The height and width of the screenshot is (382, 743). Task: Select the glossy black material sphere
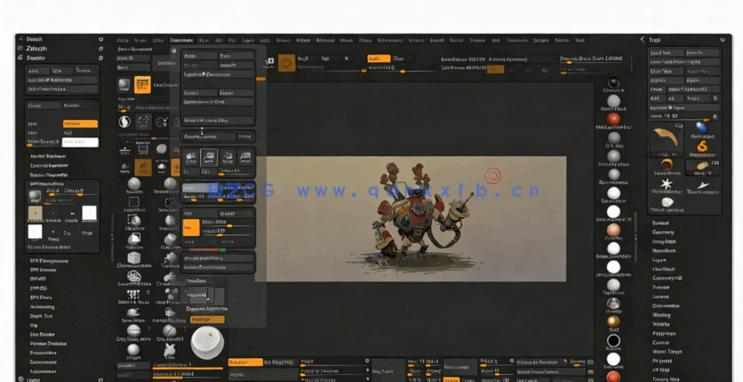point(614,82)
